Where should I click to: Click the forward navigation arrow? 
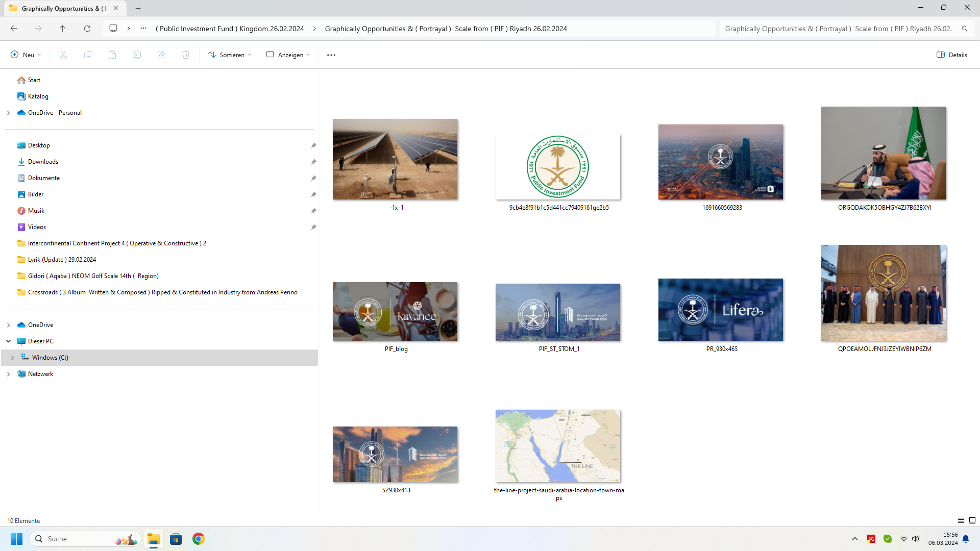(x=38, y=29)
